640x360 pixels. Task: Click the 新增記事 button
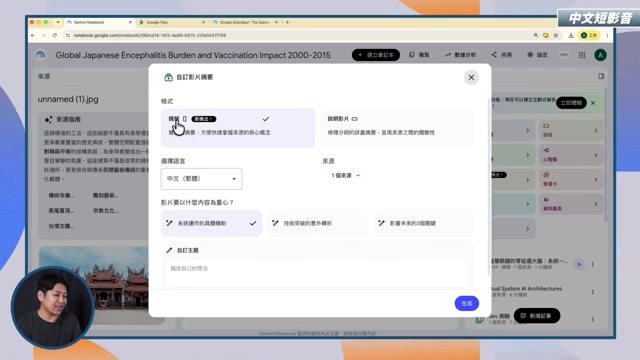click(537, 316)
